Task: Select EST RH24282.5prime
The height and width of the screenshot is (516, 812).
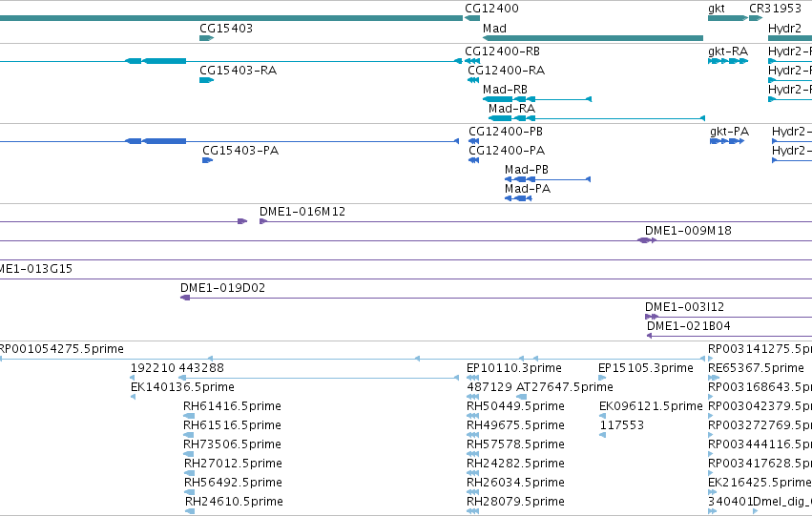Action: click(x=515, y=464)
